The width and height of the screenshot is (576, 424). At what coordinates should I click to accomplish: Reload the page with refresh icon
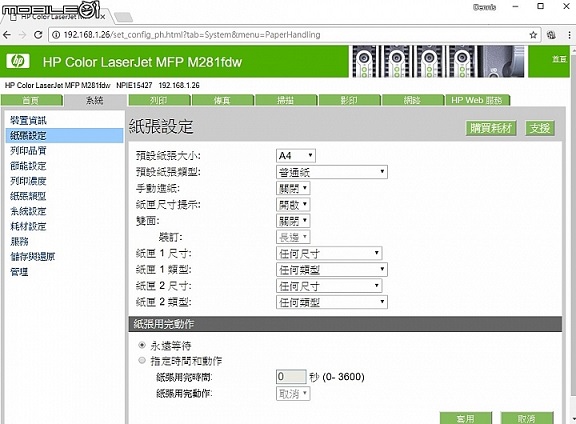tap(38, 35)
